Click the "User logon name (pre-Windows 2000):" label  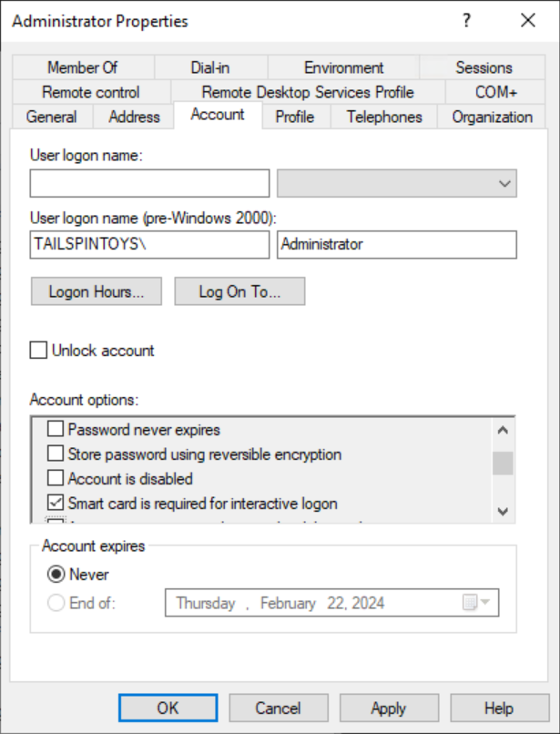[154, 219]
